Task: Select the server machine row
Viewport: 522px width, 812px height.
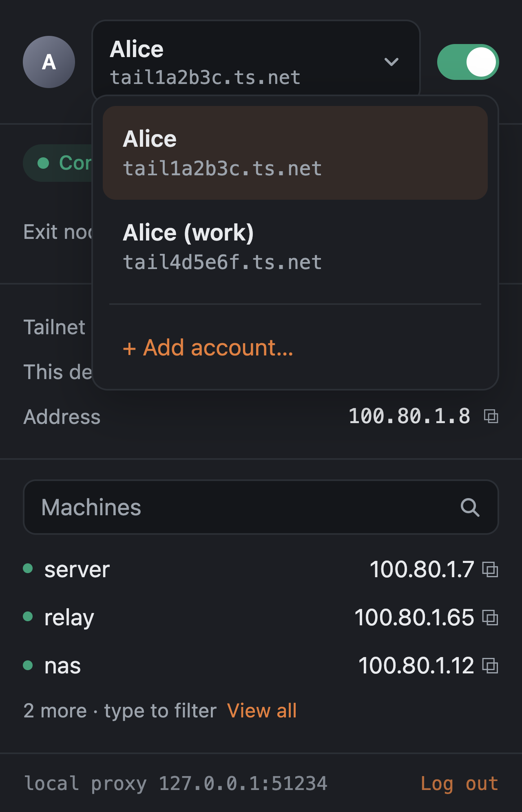Action: 261,569
